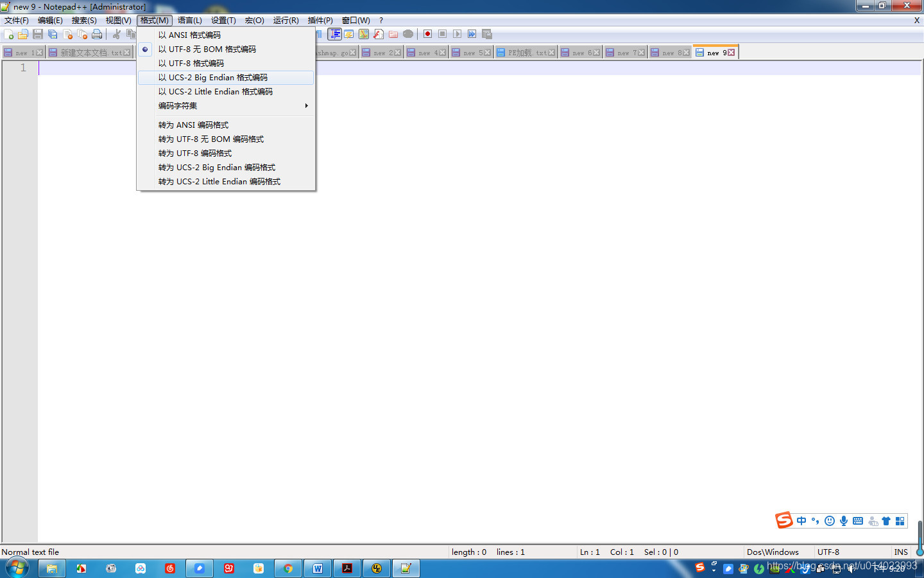
Task: Click the user-defined language dialog icon
Action: click(349, 34)
